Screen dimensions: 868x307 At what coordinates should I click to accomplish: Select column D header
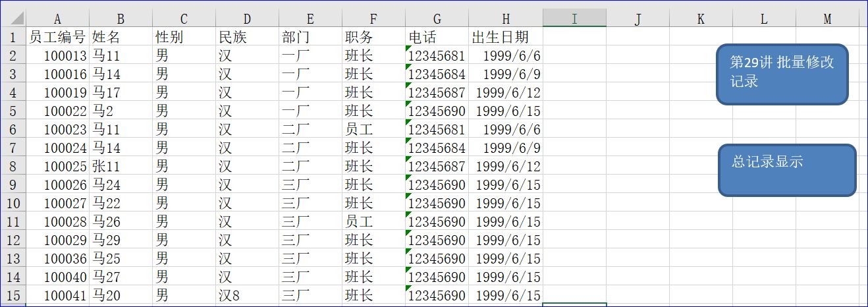point(248,18)
